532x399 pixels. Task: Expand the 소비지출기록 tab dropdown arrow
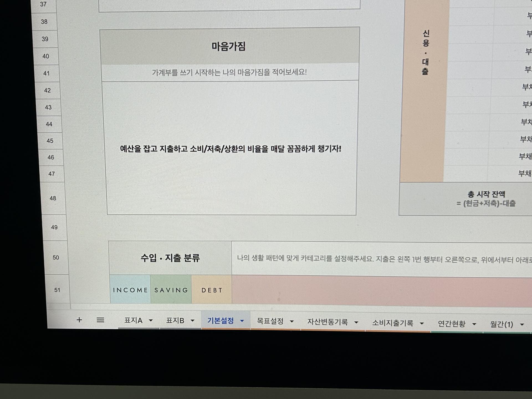click(422, 323)
